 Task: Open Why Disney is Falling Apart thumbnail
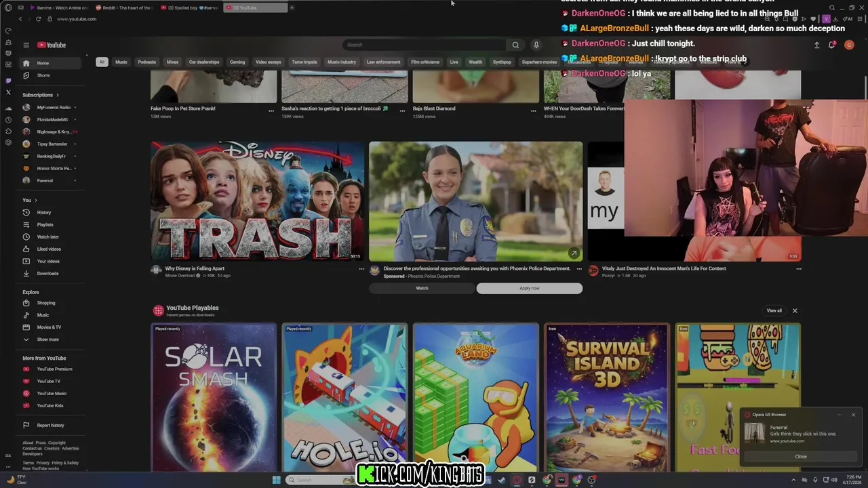[258, 201]
